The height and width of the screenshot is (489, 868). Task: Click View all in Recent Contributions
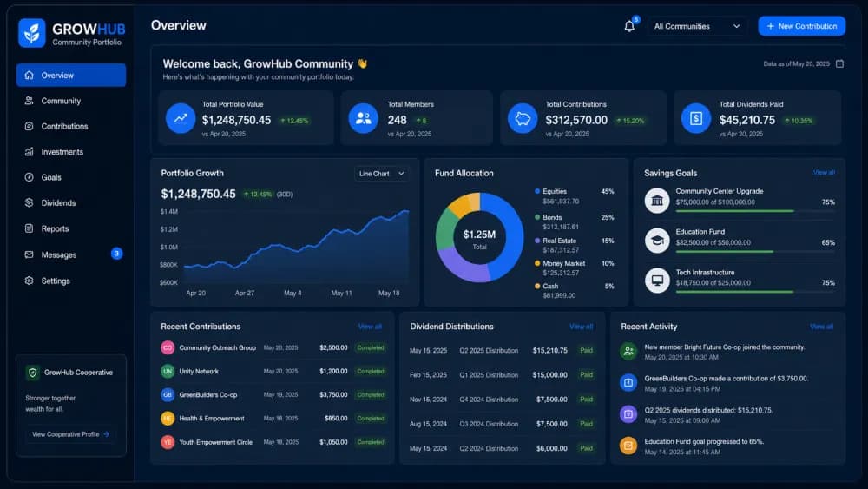(x=370, y=327)
